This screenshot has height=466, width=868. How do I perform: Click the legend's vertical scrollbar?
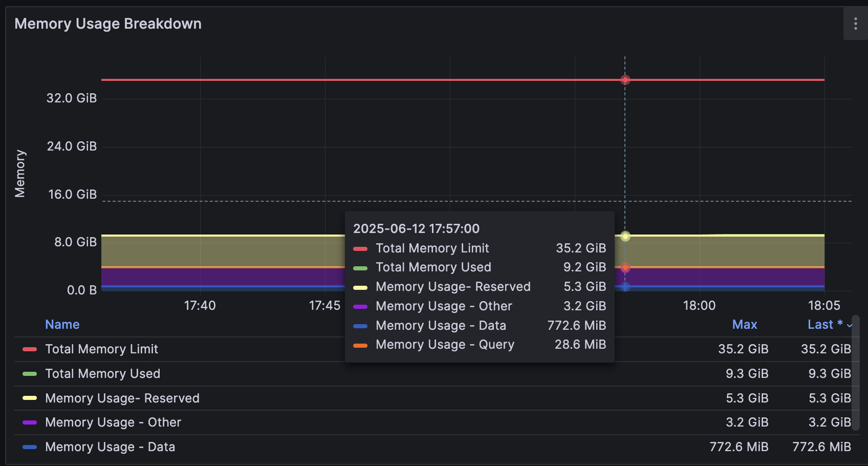tap(855, 373)
